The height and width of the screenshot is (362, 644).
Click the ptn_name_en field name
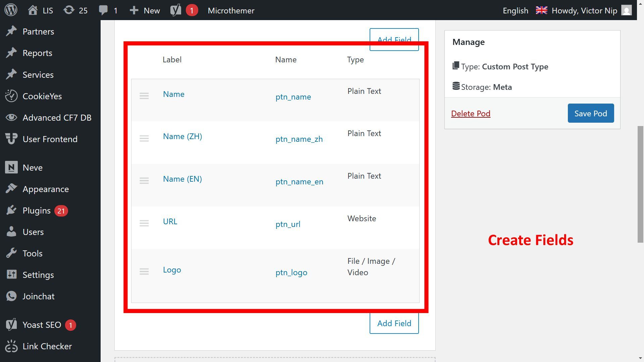pyautogui.click(x=300, y=182)
